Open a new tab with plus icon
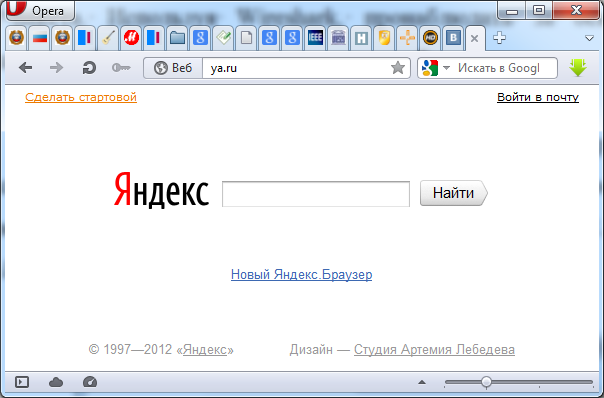 pos(499,38)
